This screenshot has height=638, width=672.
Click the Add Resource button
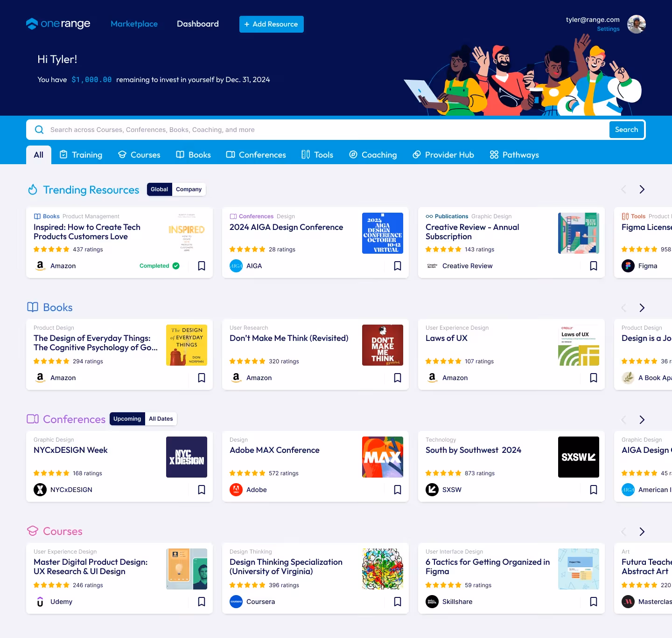[272, 24]
